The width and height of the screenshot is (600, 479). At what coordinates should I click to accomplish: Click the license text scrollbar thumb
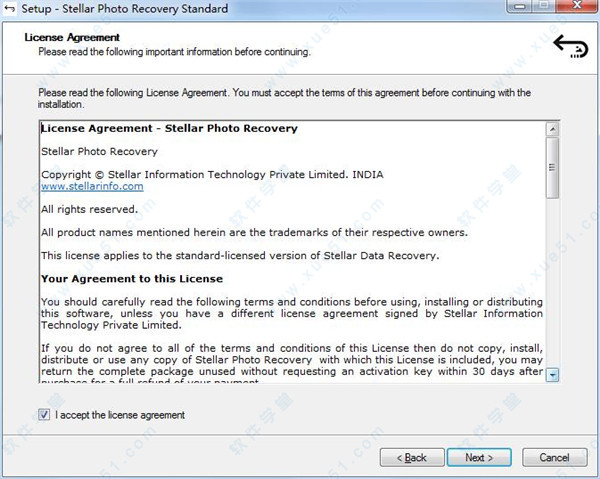(x=552, y=168)
